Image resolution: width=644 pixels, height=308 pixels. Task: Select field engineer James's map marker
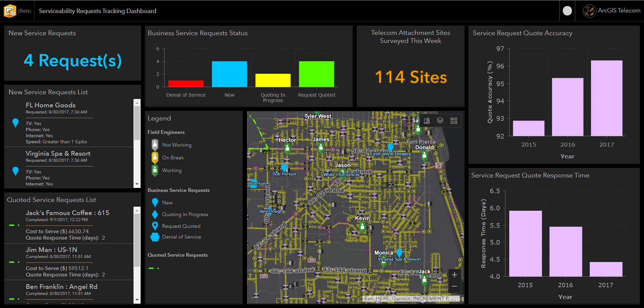(321, 148)
